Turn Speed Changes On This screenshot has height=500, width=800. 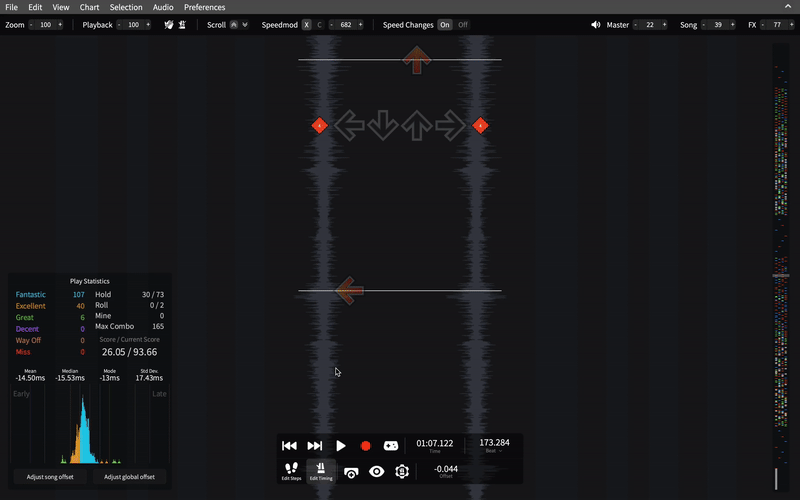click(445, 24)
